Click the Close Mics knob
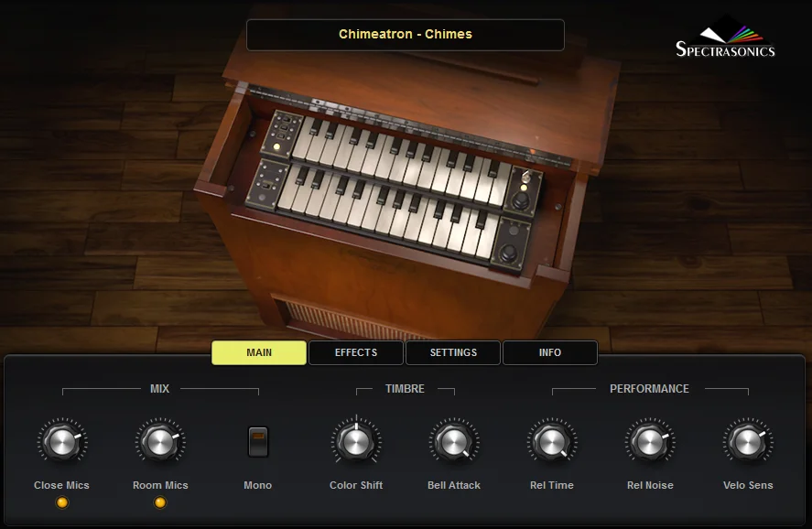The image size is (812, 529). [x=61, y=442]
